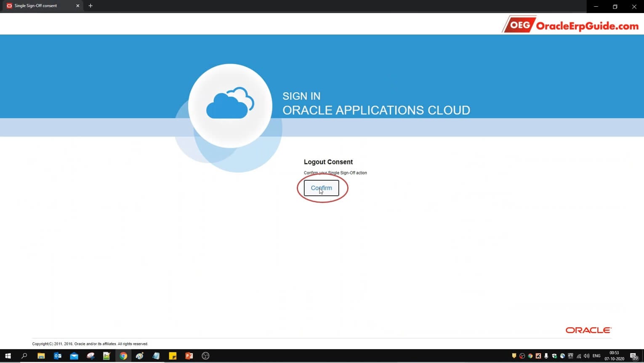This screenshot has width=644, height=363.
Task: Click the Oracle copyright notice text
Action: 90,344
